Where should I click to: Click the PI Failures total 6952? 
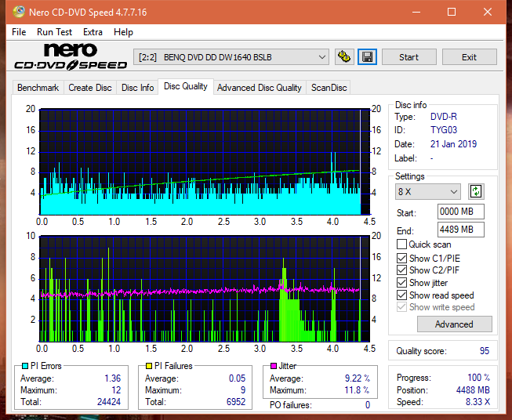click(x=236, y=402)
